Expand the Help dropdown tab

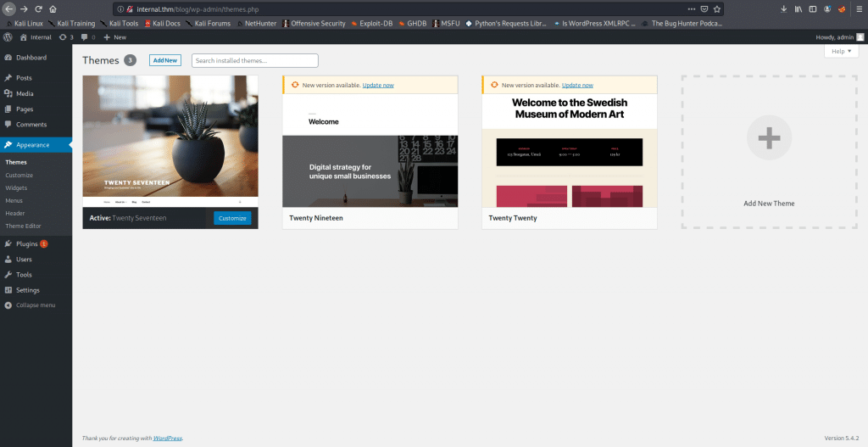[842, 51]
